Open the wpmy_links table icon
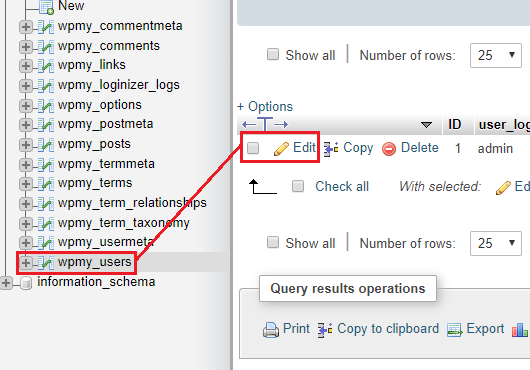Screen dimensions: 530x370 [46, 66]
